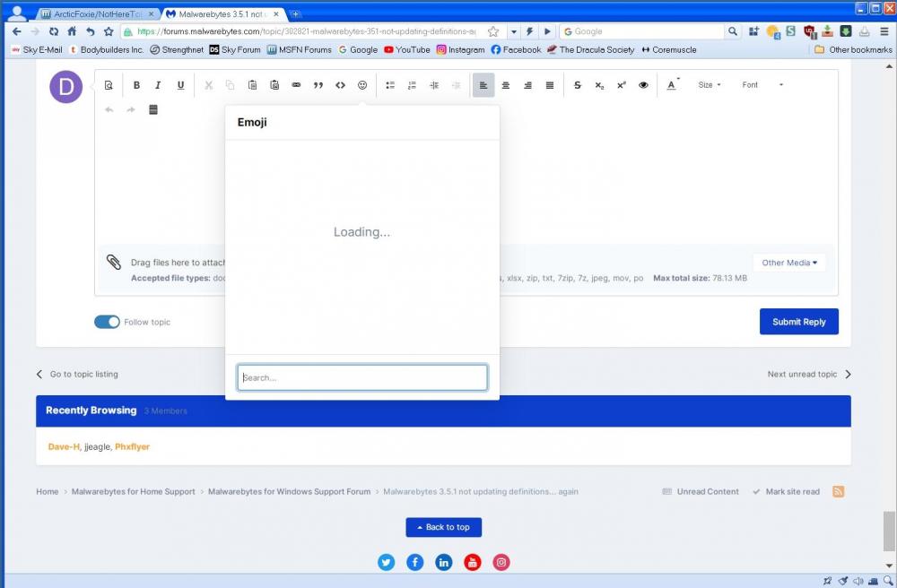
Task: Toggle the Follow topic switch
Action: [x=107, y=322]
